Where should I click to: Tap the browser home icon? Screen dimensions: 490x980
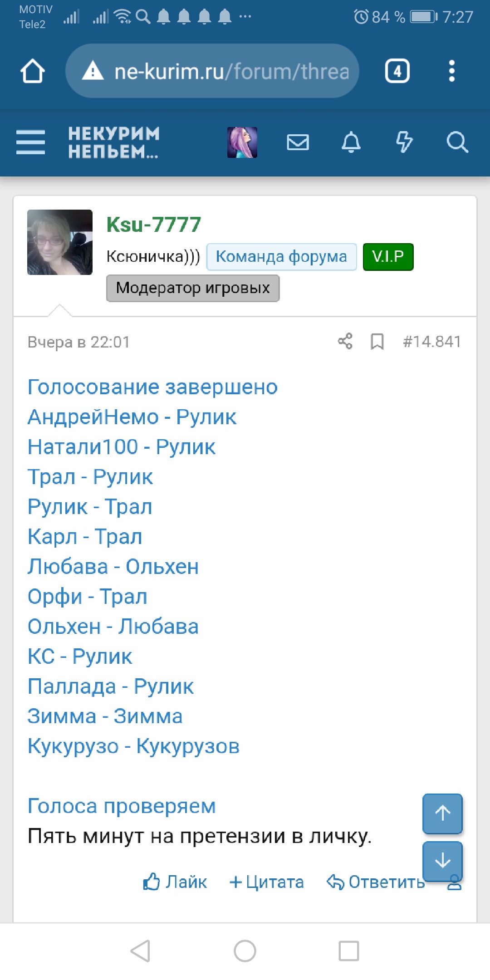click(33, 71)
